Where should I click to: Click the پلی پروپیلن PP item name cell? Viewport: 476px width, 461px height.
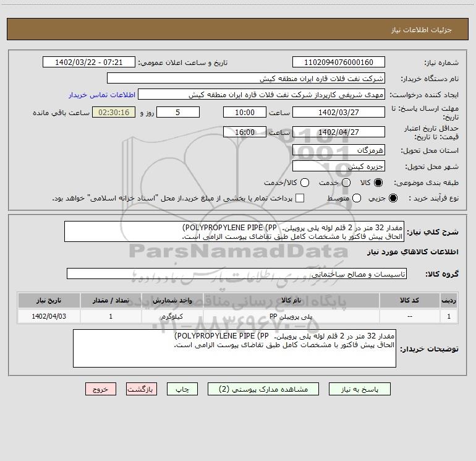(x=291, y=316)
